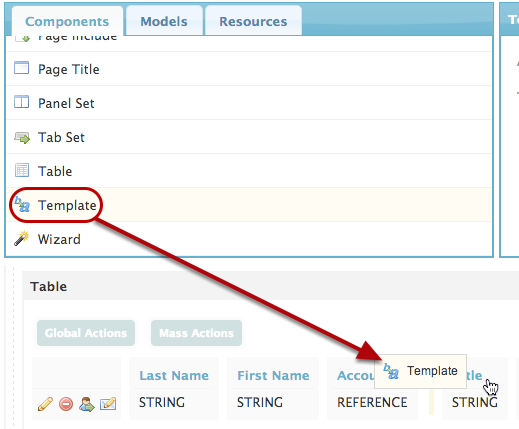Click the Table grid icon in components list
519x429 pixels.
tap(22, 170)
